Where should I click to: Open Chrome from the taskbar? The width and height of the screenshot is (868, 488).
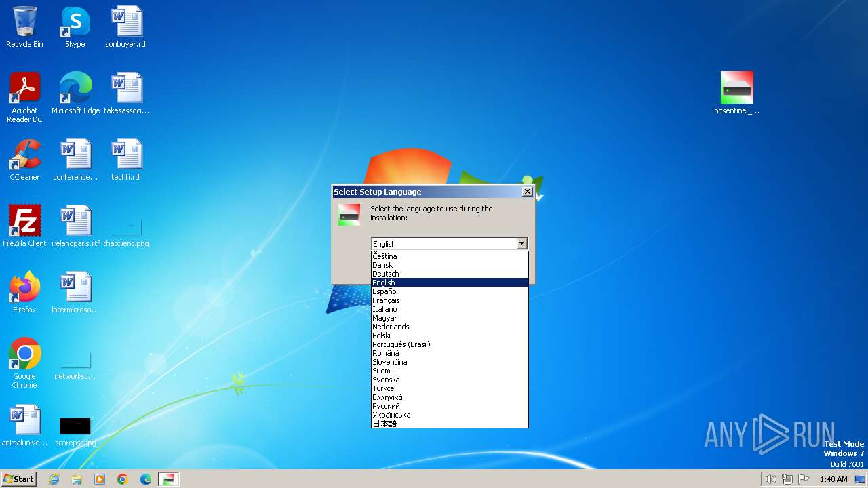[x=123, y=479]
